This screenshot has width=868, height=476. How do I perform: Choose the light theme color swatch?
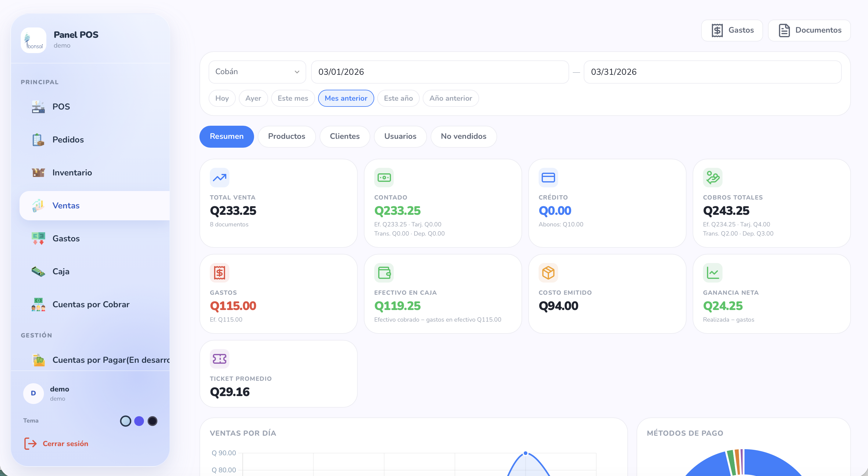click(125, 421)
